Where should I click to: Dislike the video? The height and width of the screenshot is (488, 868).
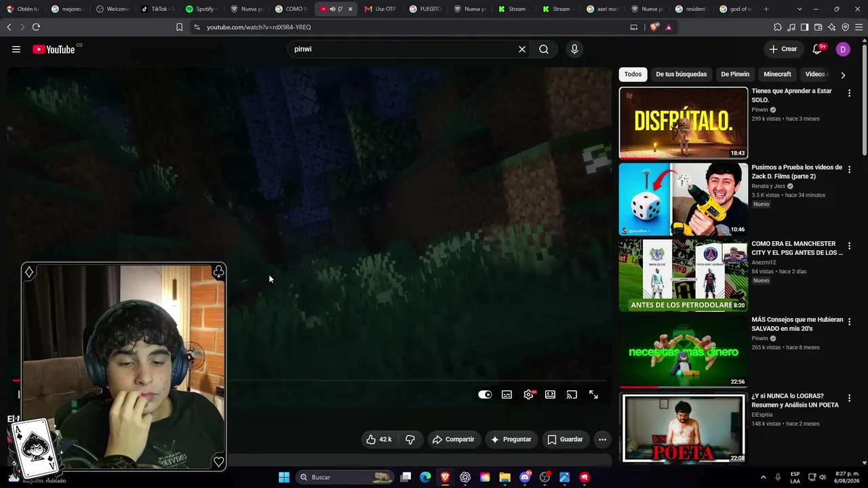(410, 439)
